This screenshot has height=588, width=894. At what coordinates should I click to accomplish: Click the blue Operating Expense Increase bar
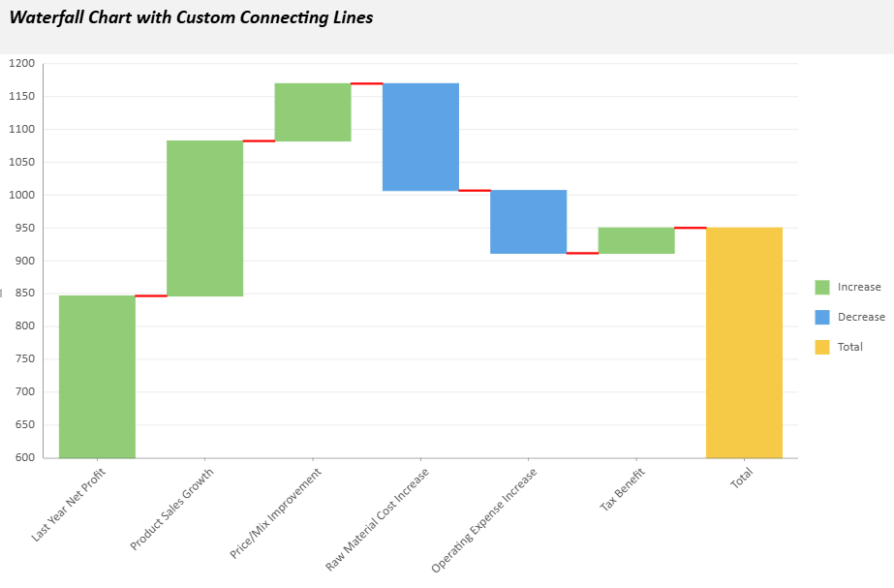528,222
